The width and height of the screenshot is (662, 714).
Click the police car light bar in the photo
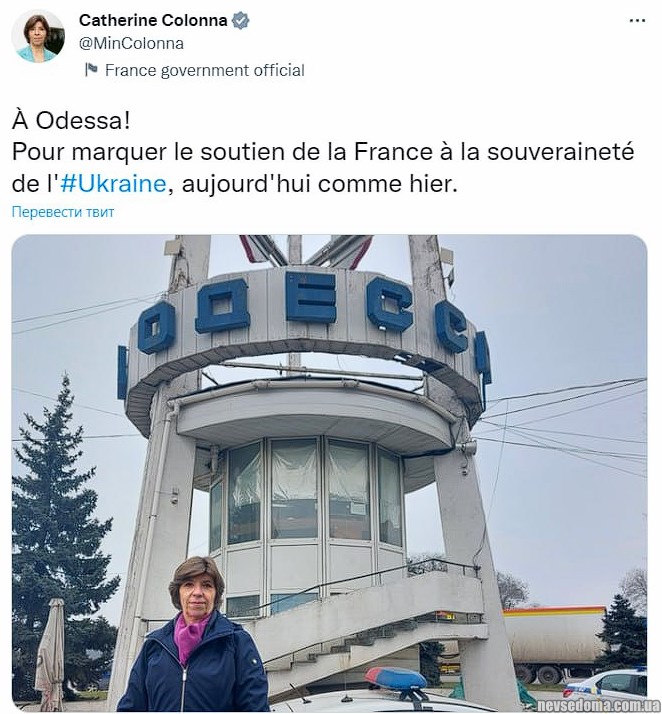point(396,679)
